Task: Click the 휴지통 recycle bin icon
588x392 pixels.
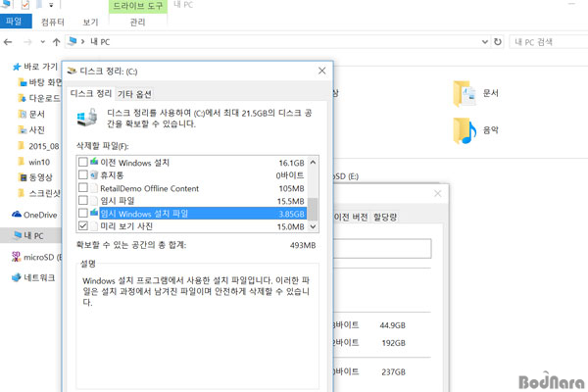Action: [x=94, y=174]
